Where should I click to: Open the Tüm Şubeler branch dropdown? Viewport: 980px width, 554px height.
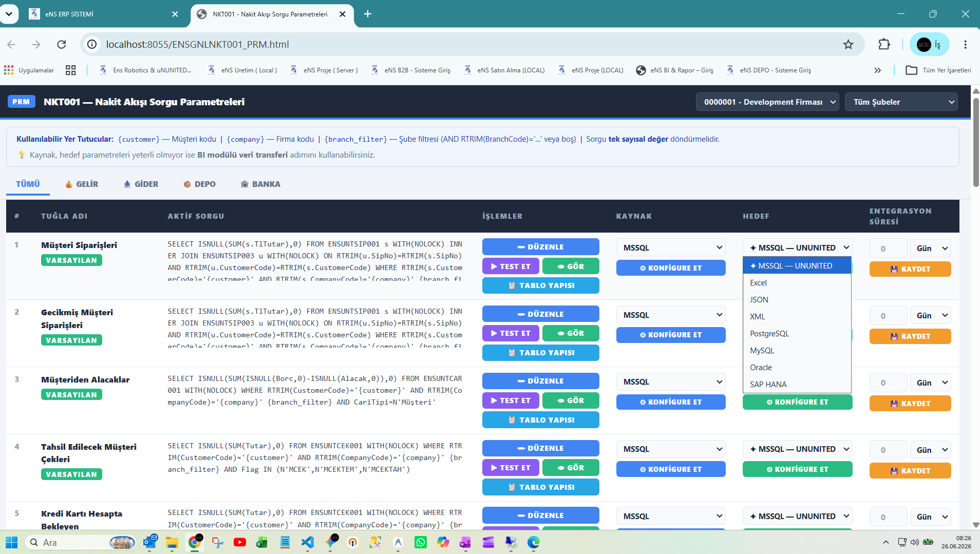click(x=901, y=102)
